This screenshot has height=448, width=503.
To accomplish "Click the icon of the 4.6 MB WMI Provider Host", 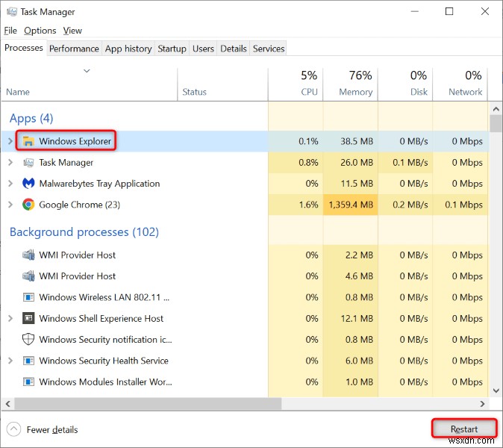I will tap(28, 276).
